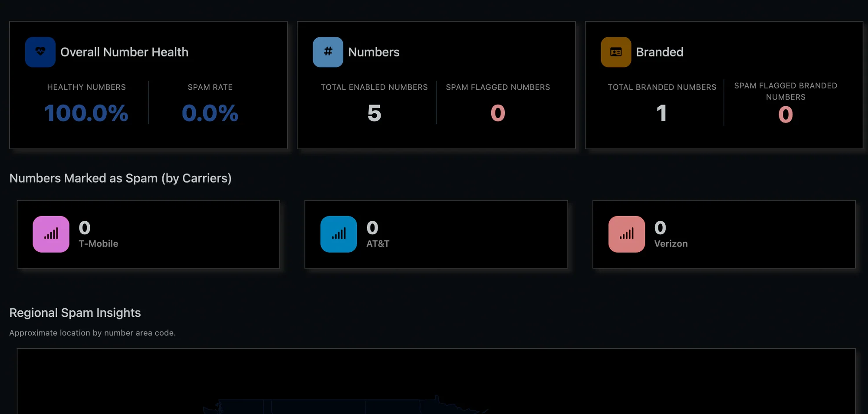The height and width of the screenshot is (414, 868).
Task: Click the SPAM FLAGGED BRANDED NUMBERS label
Action: tap(786, 92)
